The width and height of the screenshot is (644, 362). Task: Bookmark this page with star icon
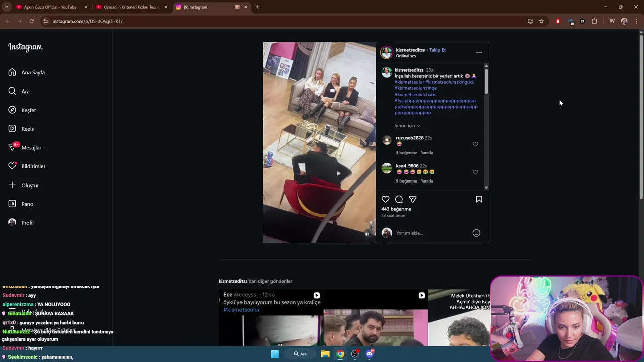point(541,21)
